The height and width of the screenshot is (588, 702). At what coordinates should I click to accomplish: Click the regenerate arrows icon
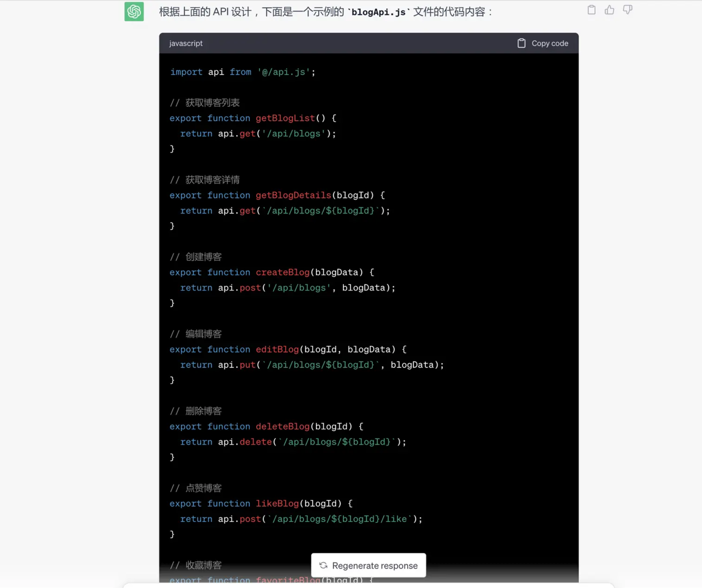coord(323,565)
